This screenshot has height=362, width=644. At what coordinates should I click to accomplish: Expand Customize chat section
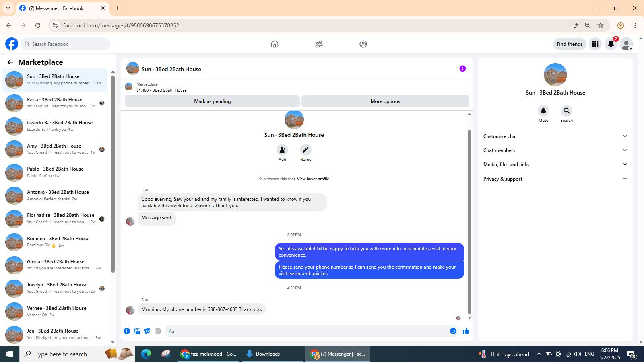(x=555, y=136)
